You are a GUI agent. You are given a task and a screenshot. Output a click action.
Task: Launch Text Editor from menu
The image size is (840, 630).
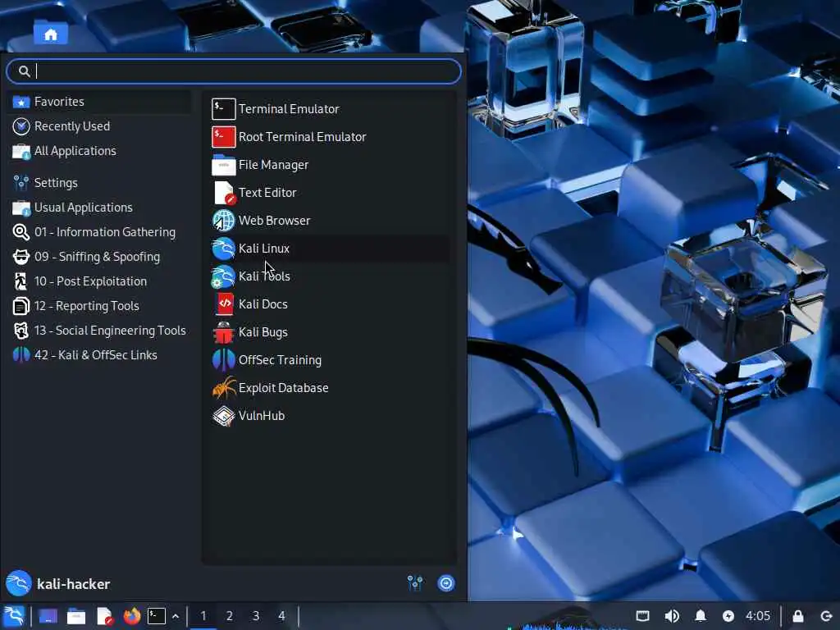[330, 192]
